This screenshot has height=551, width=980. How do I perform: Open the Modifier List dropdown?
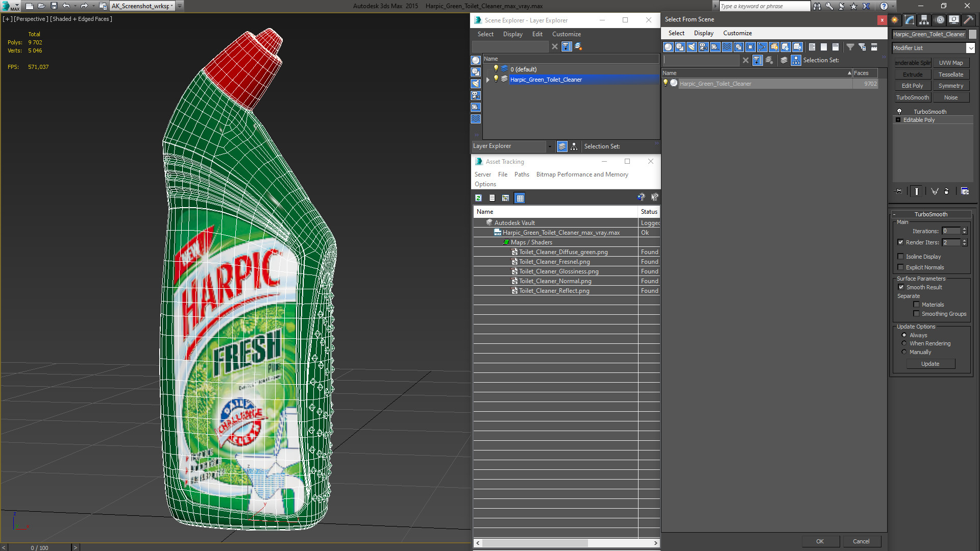coord(970,48)
